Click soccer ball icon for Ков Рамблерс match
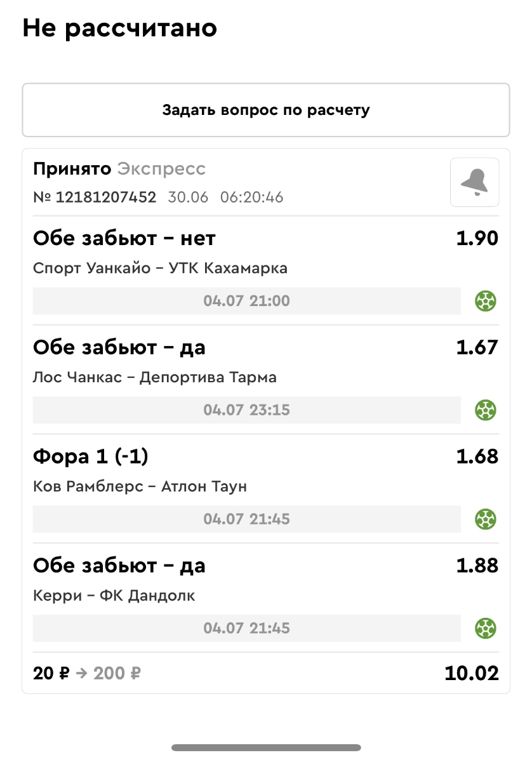This screenshot has height=762, width=532. pyautogui.click(x=486, y=519)
